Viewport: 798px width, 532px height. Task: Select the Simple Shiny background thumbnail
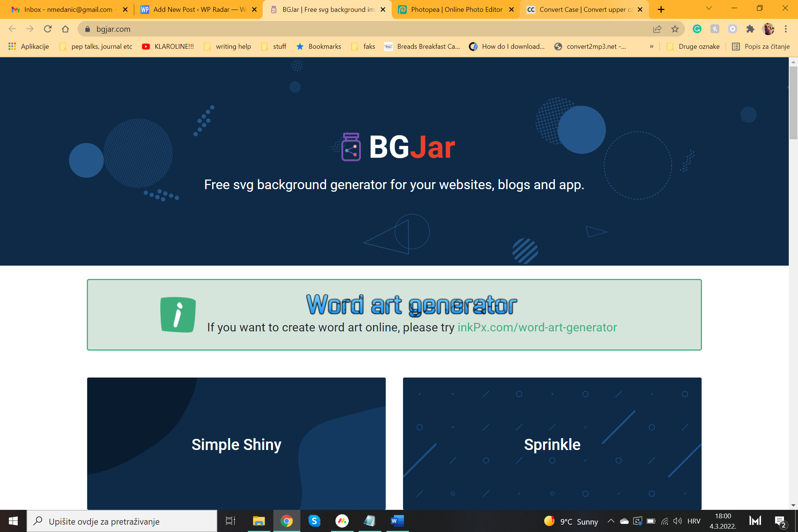[x=236, y=443]
